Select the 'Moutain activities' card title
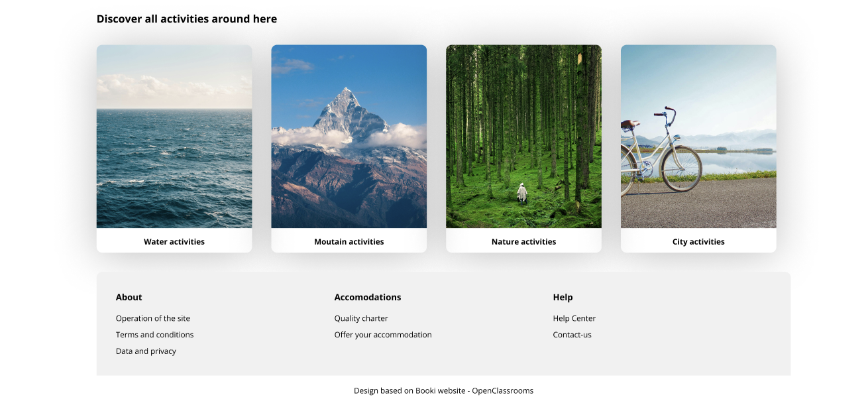 (349, 242)
